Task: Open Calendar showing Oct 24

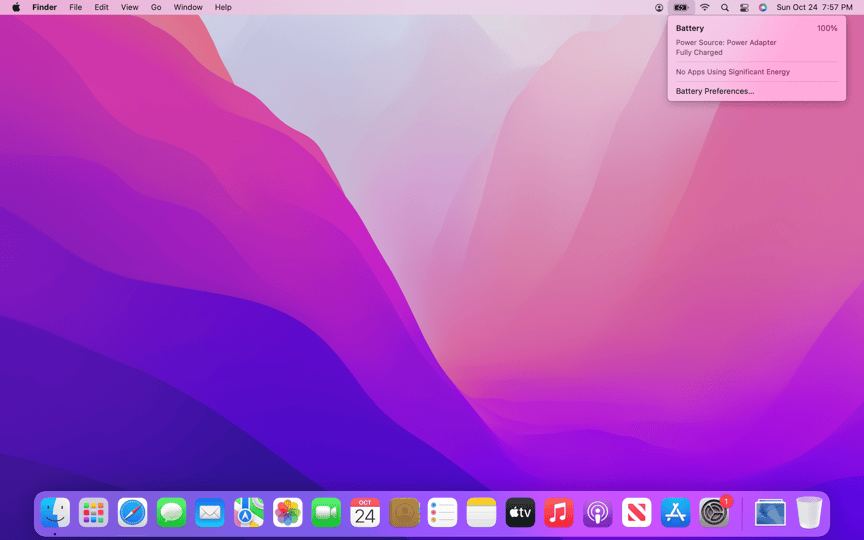Action: click(365, 513)
